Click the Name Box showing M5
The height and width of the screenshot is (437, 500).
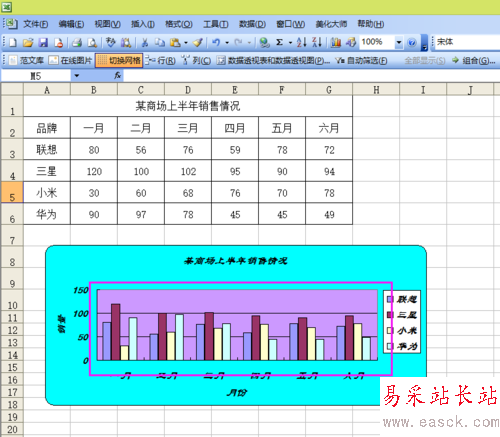(x=36, y=76)
